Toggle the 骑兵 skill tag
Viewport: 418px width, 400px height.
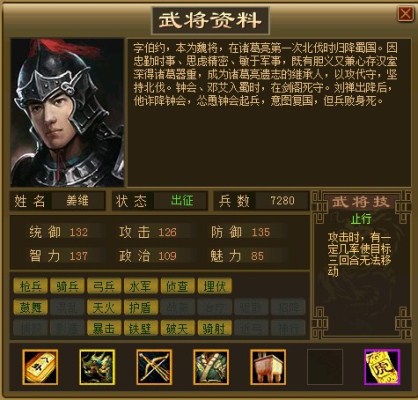[67, 286]
